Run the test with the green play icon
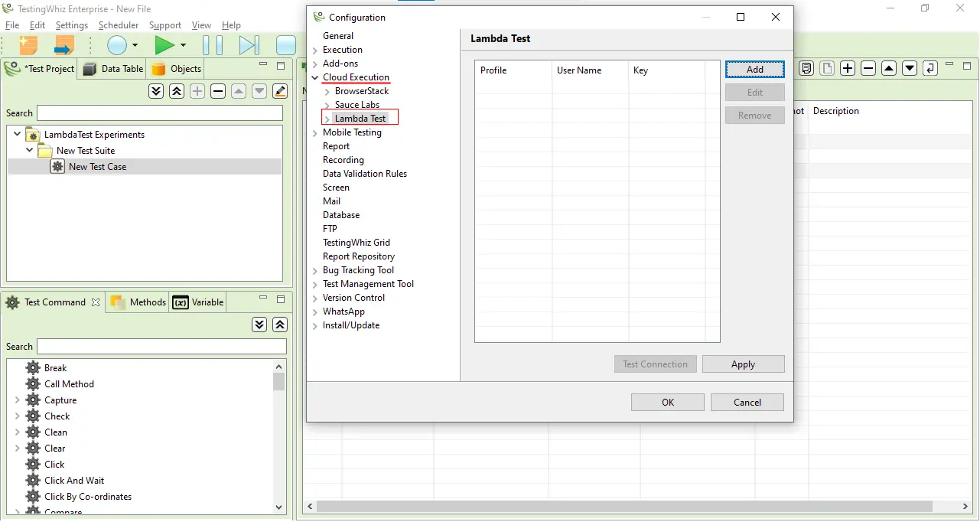Viewport: 980px width, 522px height. click(165, 45)
